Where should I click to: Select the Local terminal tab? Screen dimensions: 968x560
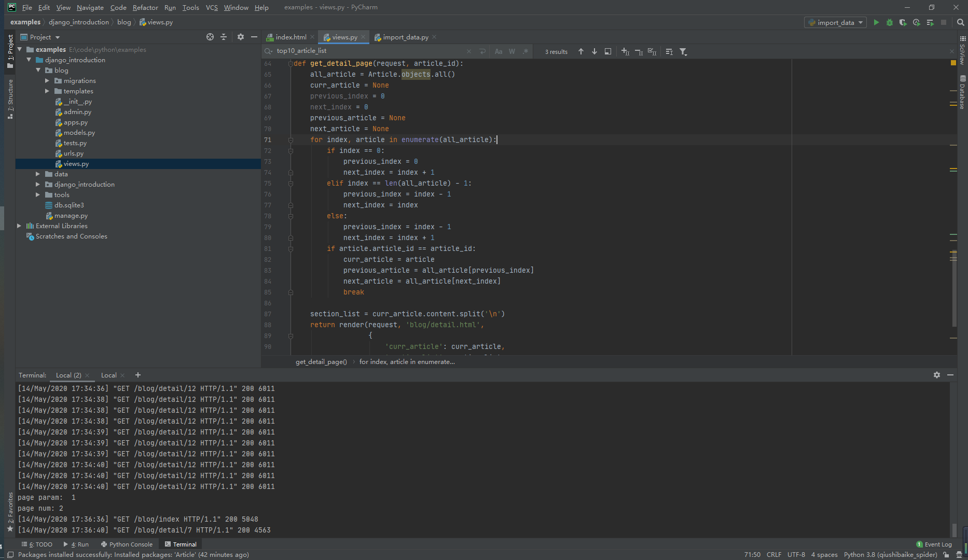pos(108,375)
